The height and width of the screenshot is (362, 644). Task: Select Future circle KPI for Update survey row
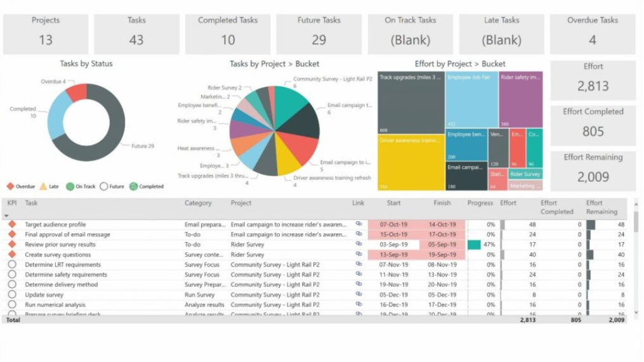pos(11,295)
